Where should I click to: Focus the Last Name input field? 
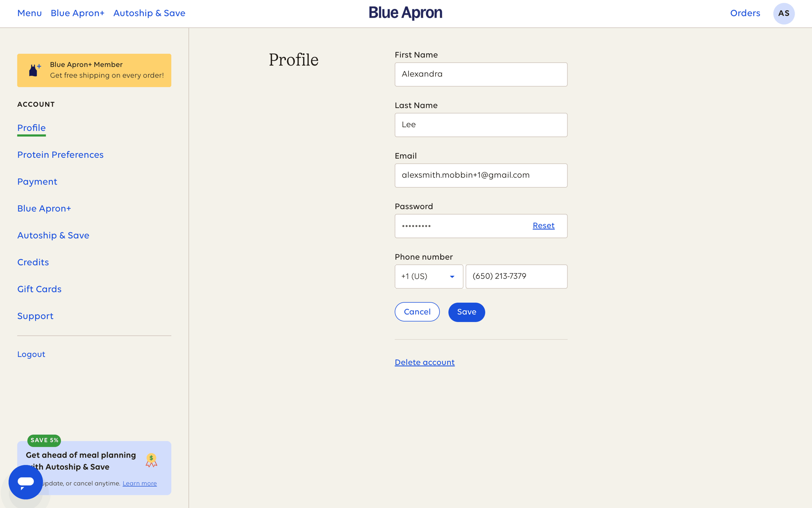(481, 125)
